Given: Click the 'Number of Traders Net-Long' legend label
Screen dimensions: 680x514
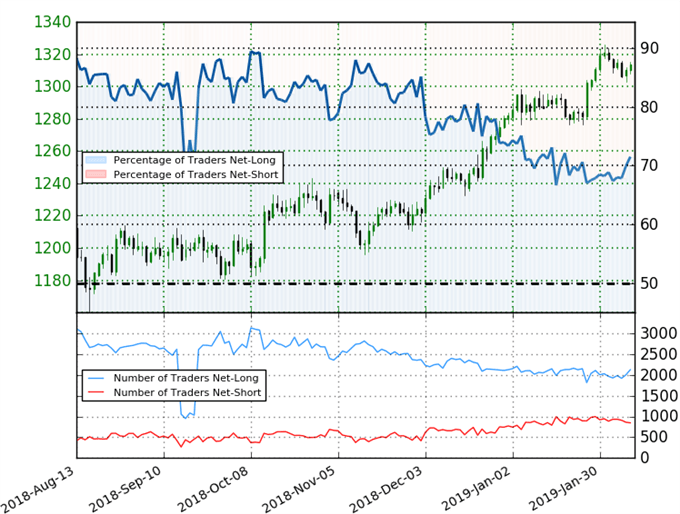Looking at the screenshot, I should (x=186, y=378).
